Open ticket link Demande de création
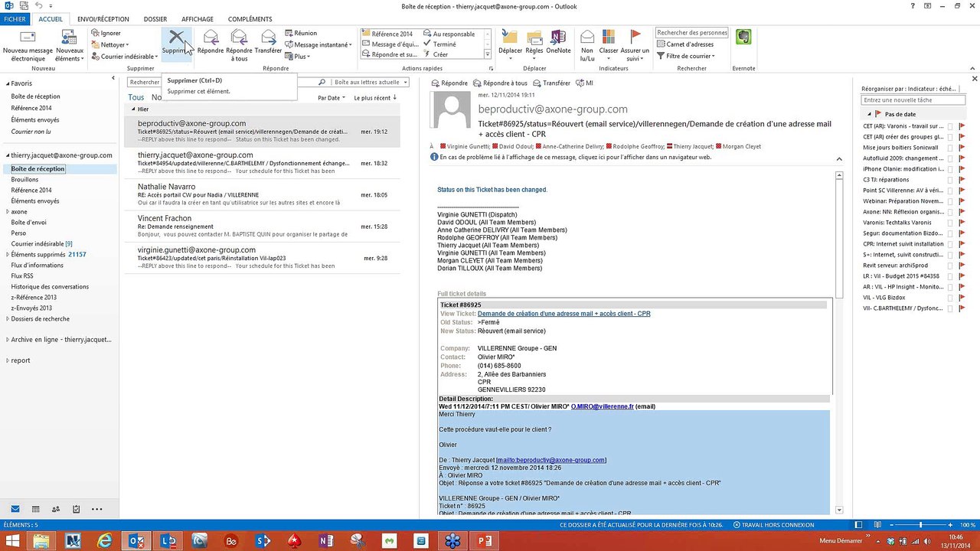The height and width of the screenshot is (551, 980). [563, 314]
